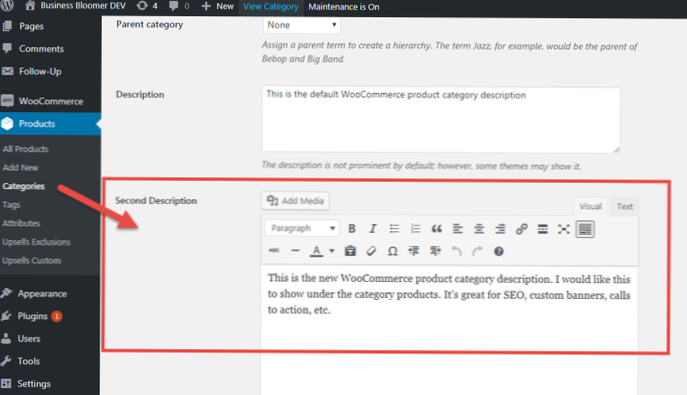Click New in the admin bar
The image size is (687, 395).
tap(218, 6)
